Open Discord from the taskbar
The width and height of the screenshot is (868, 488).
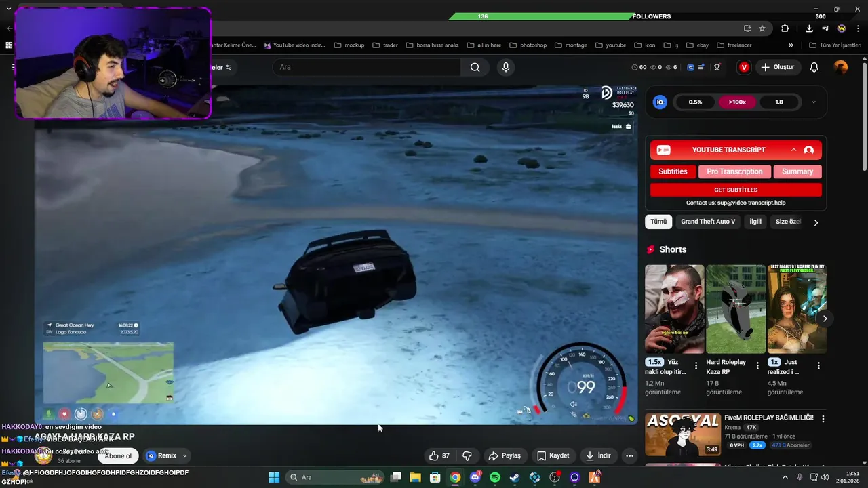click(475, 477)
